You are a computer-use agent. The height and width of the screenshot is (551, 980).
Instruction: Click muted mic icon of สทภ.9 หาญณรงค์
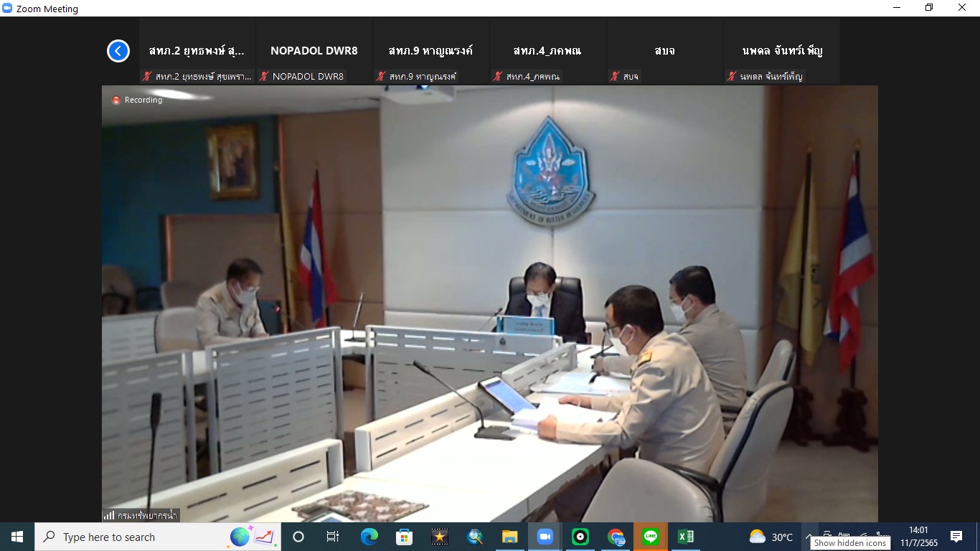tap(382, 76)
